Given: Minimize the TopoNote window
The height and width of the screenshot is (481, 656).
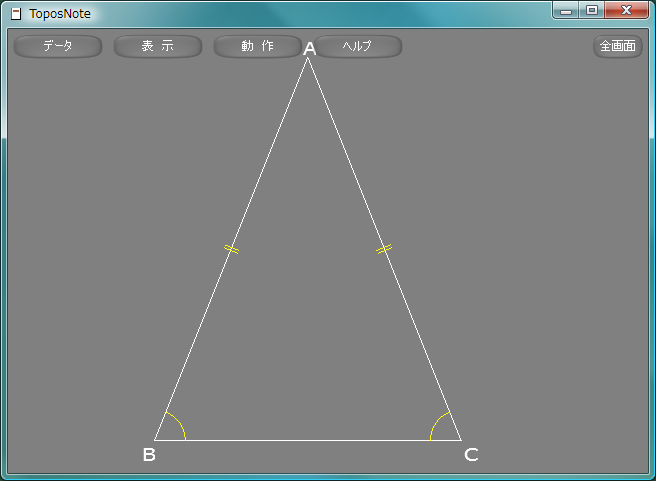Looking at the screenshot, I should (x=566, y=10).
